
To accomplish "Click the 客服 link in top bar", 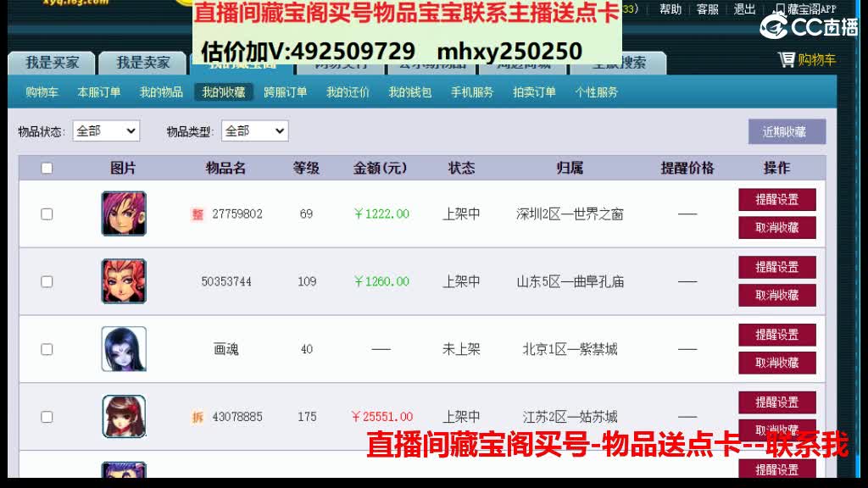I will pyautogui.click(x=708, y=8).
